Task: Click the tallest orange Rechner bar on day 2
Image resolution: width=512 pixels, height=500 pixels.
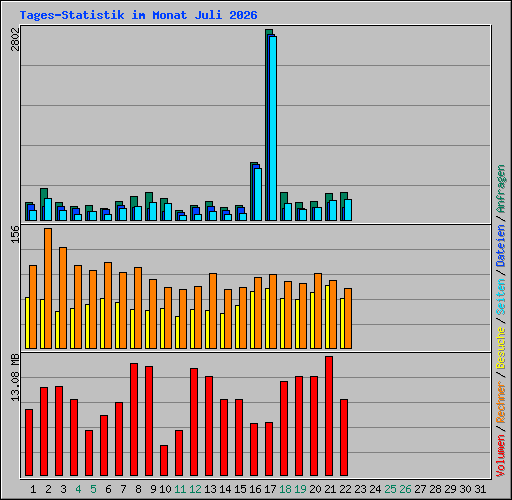Action: 48,288
